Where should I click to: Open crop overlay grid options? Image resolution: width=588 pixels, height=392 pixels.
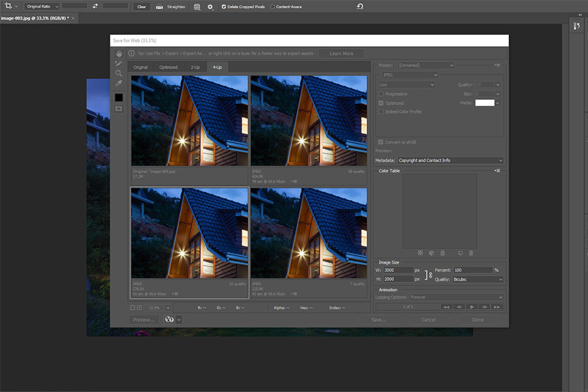tap(197, 7)
